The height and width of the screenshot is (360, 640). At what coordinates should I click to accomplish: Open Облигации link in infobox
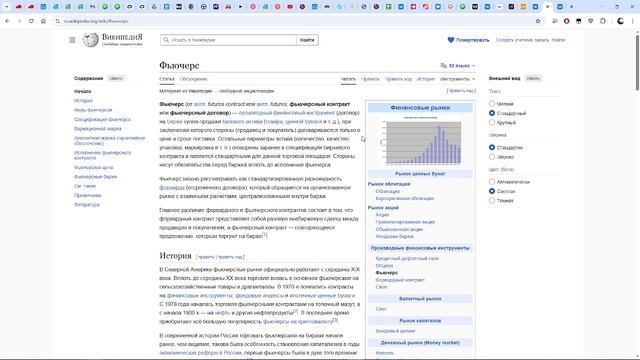coord(388,191)
